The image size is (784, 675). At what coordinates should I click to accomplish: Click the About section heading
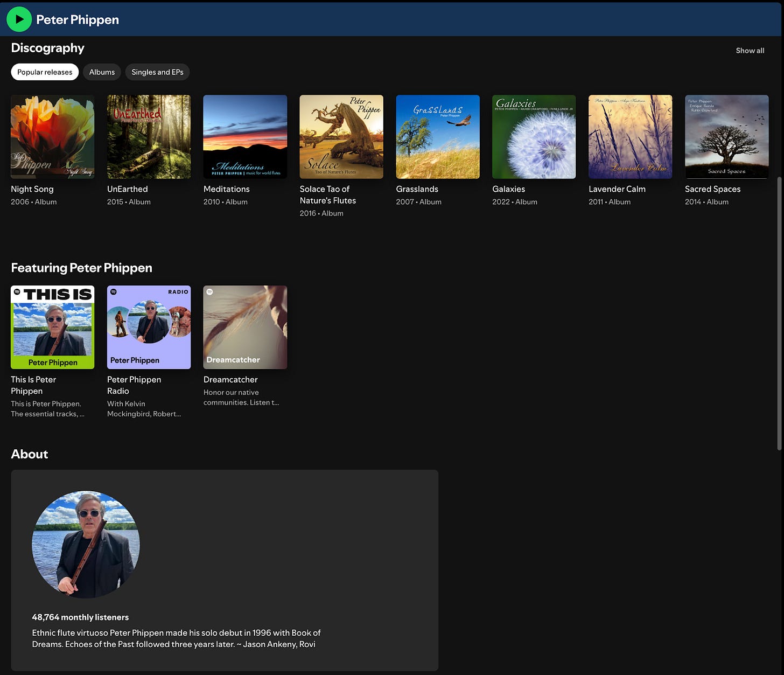30,454
